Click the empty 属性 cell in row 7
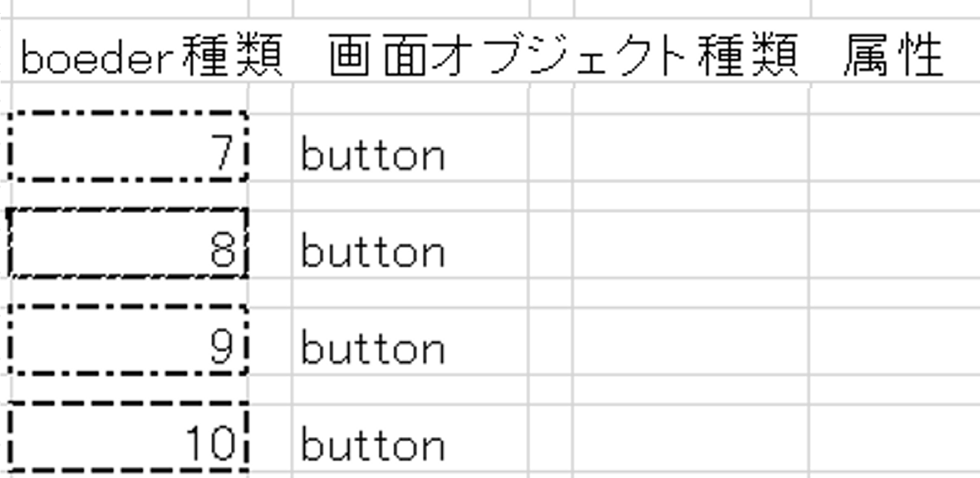 [896, 147]
